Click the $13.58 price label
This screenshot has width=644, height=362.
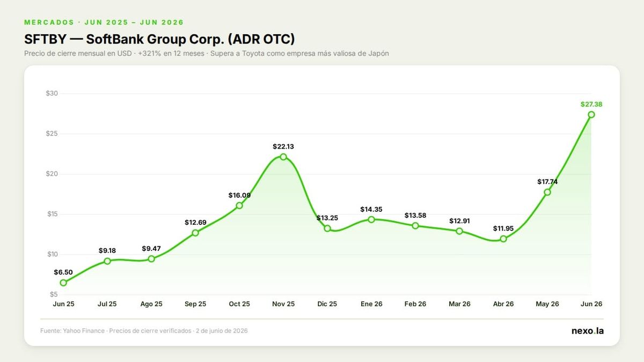[415, 216]
